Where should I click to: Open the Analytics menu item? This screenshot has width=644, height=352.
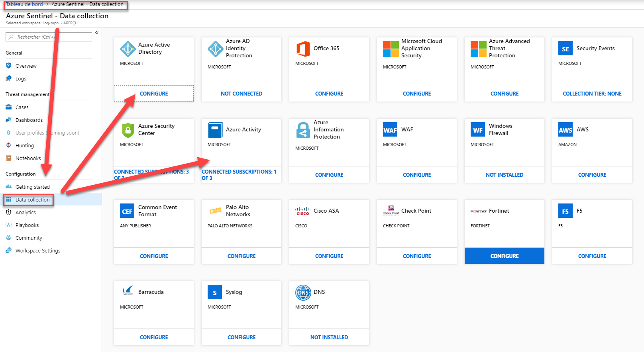(26, 212)
